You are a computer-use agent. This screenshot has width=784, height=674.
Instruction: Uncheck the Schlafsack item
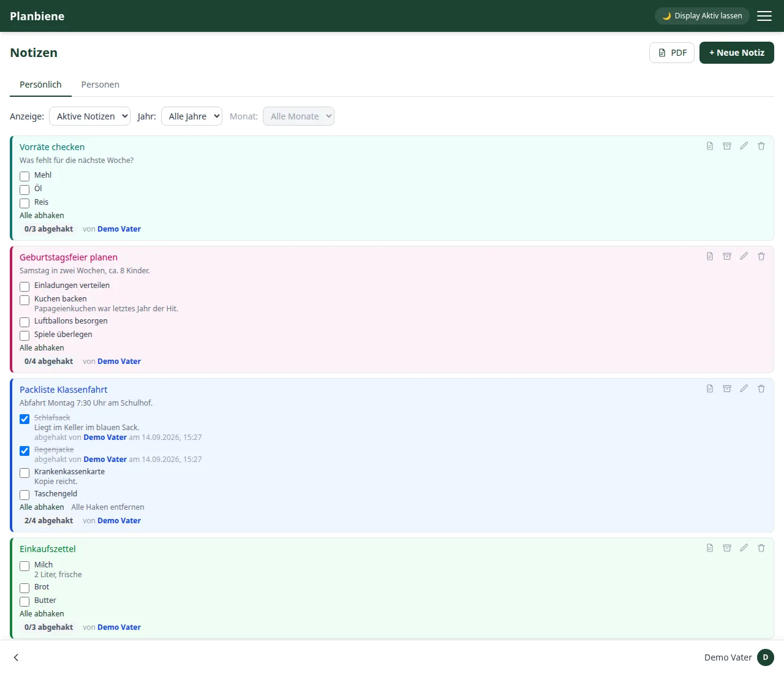click(x=24, y=419)
